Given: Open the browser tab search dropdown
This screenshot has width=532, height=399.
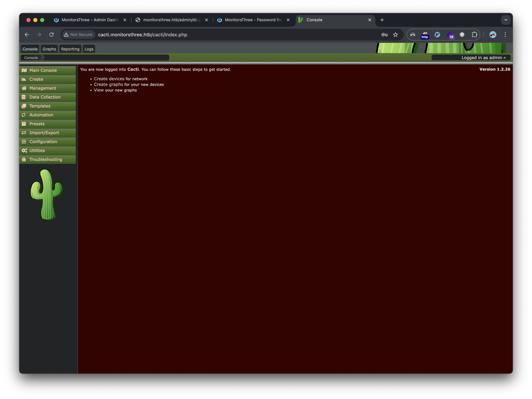Looking at the screenshot, I should point(506,20).
